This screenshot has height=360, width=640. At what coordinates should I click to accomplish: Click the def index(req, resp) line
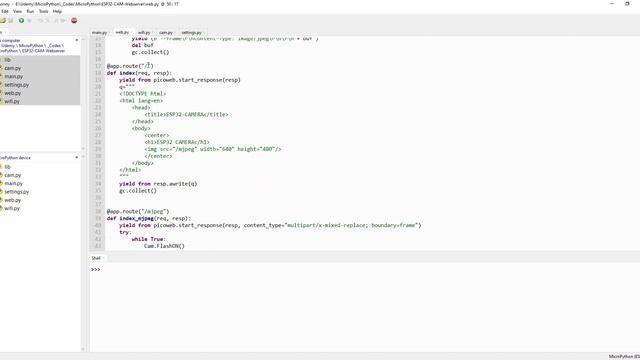point(140,73)
